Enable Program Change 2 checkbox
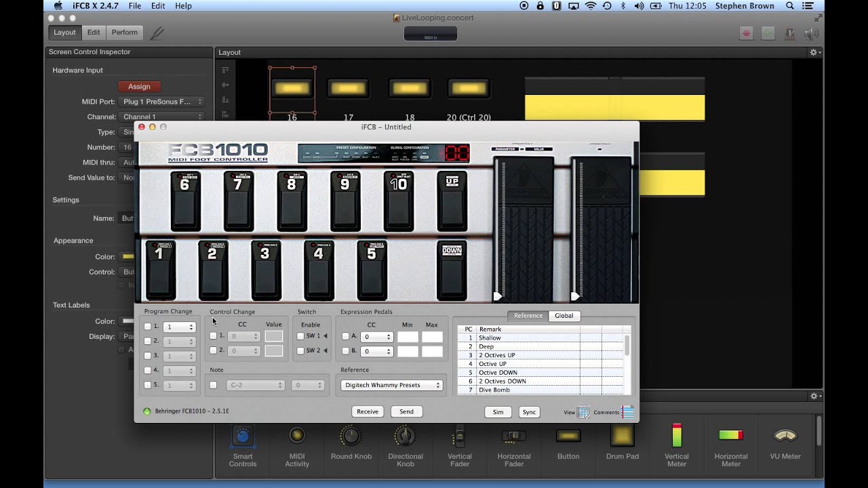Viewport: 868px width, 488px height. [x=148, y=341]
